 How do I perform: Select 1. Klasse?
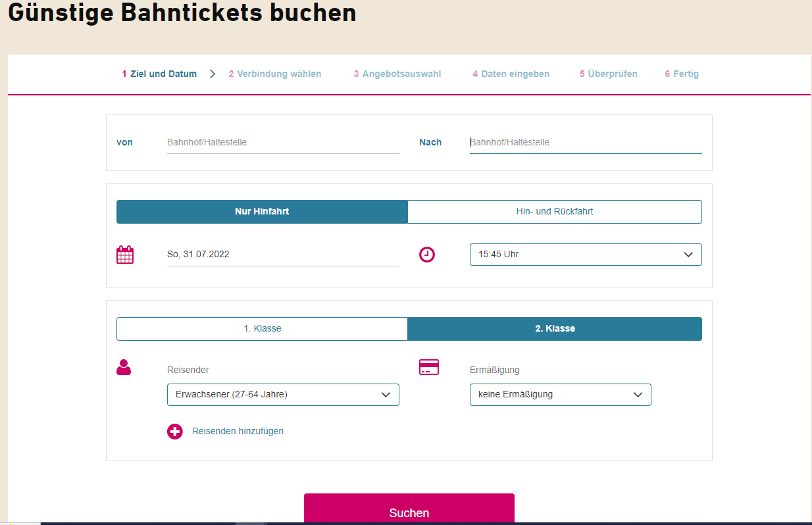coord(262,328)
